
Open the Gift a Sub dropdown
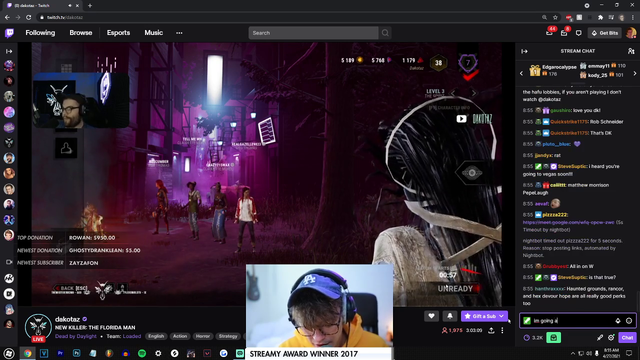(x=484, y=316)
